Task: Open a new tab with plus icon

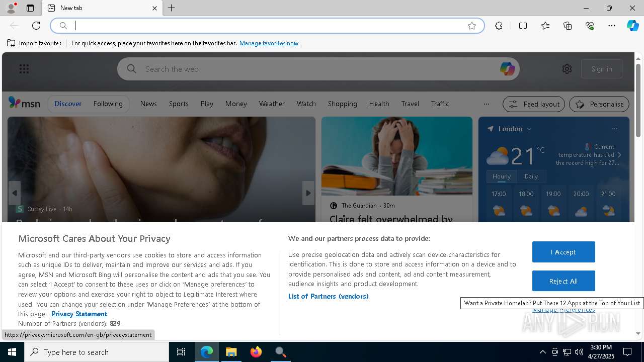Action: (172, 8)
